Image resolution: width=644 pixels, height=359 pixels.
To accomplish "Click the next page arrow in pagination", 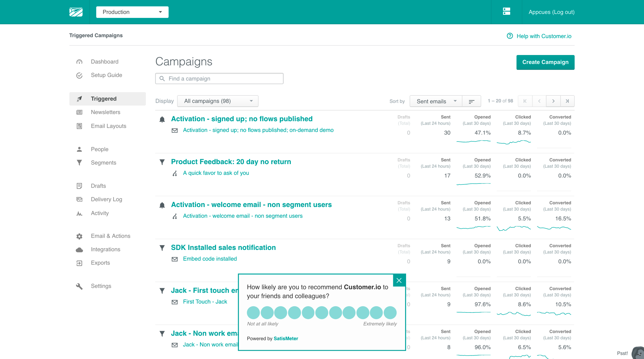I will point(553,101).
